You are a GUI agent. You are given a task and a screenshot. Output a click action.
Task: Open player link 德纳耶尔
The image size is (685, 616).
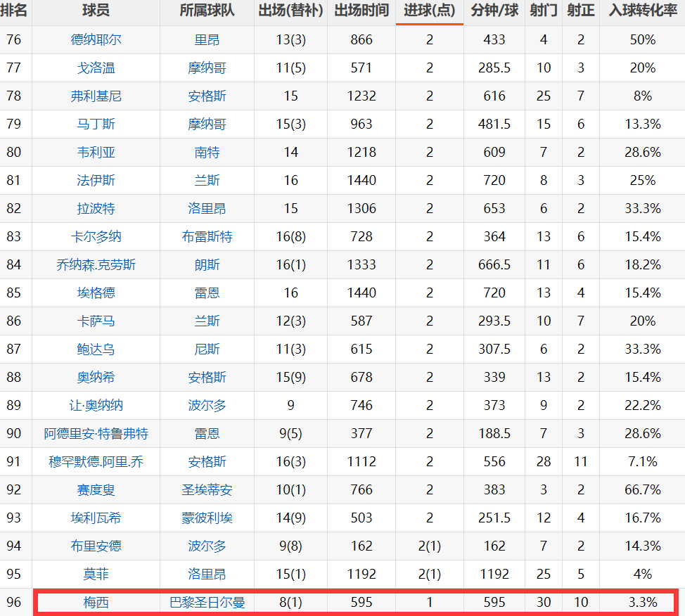coord(96,39)
